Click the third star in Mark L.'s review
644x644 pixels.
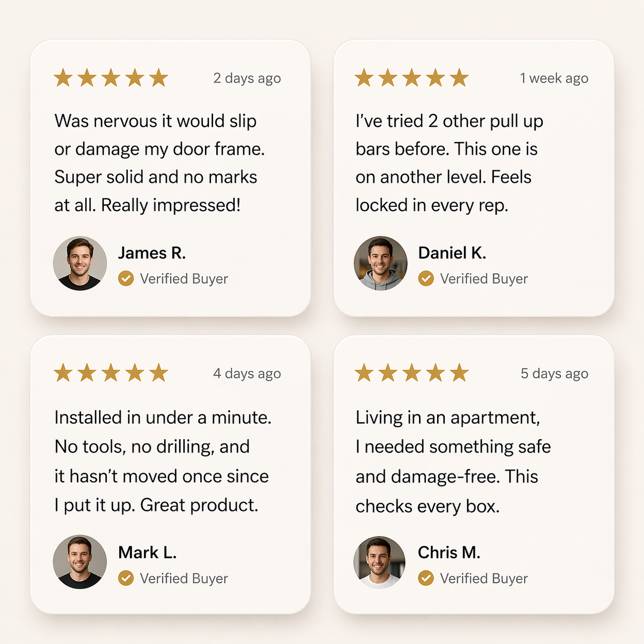(x=111, y=373)
